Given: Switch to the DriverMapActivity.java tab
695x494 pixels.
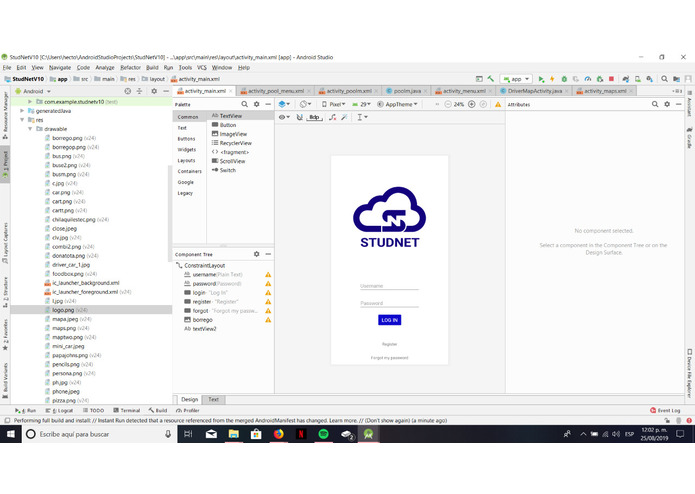Looking at the screenshot, I should [535, 91].
